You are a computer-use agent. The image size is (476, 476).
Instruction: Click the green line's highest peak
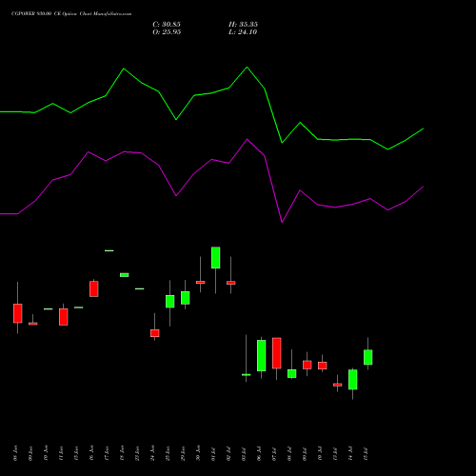[248, 67]
